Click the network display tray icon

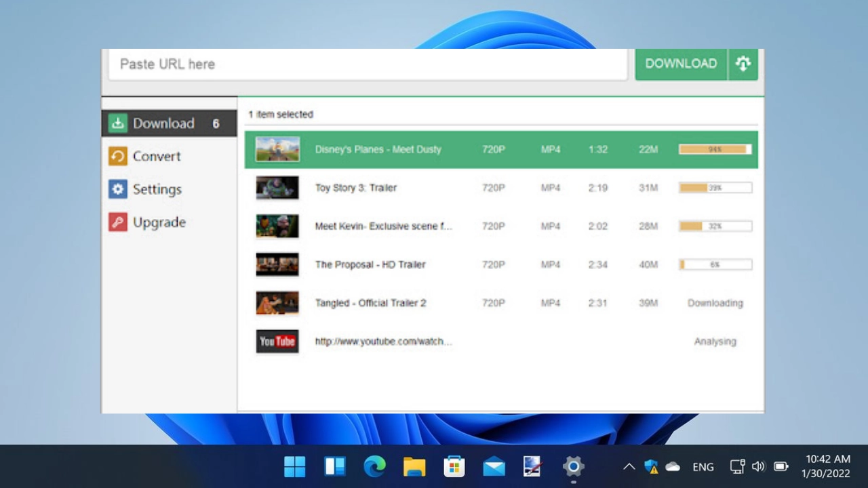pyautogui.click(x=737, y=466)
